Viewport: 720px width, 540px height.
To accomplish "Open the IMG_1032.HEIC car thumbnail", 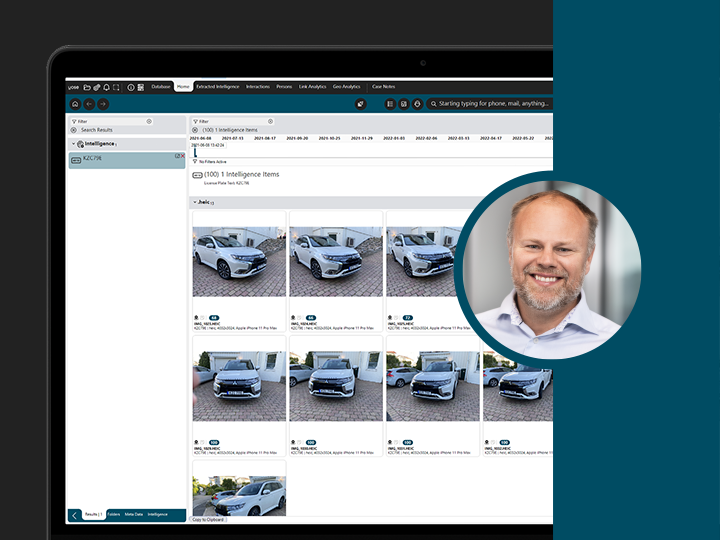I will pos(518,386).
